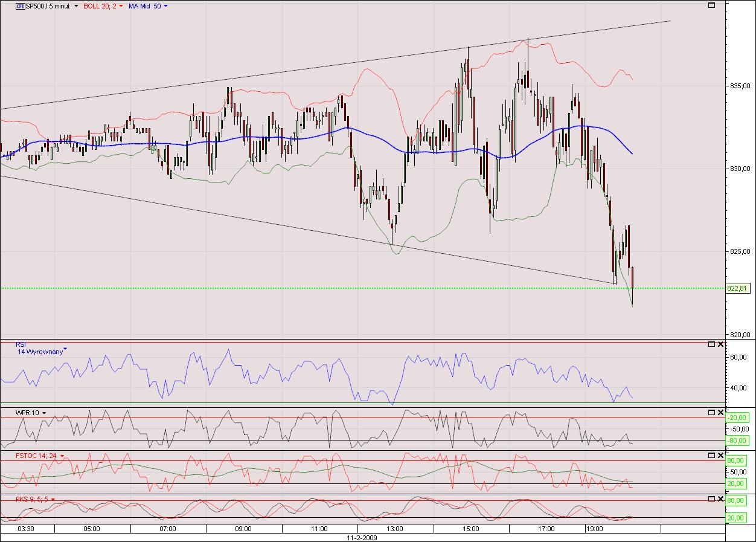The image size is (756, 542).
Task: Close the FSTOC indicator panel
Action: point(720,456)
